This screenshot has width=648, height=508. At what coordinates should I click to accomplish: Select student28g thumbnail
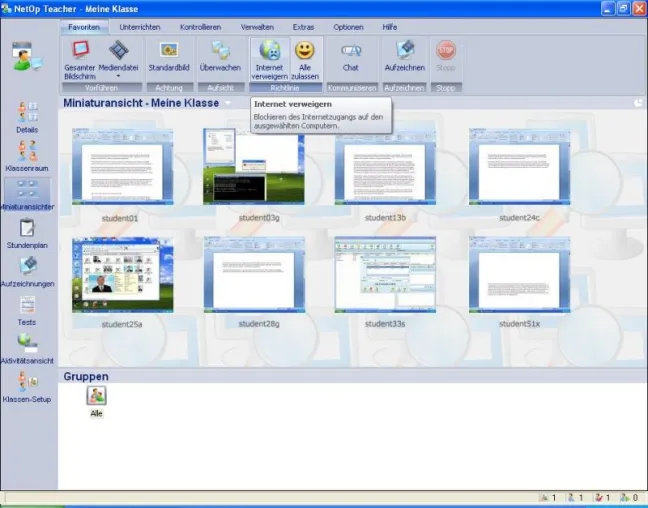(254, 274)
